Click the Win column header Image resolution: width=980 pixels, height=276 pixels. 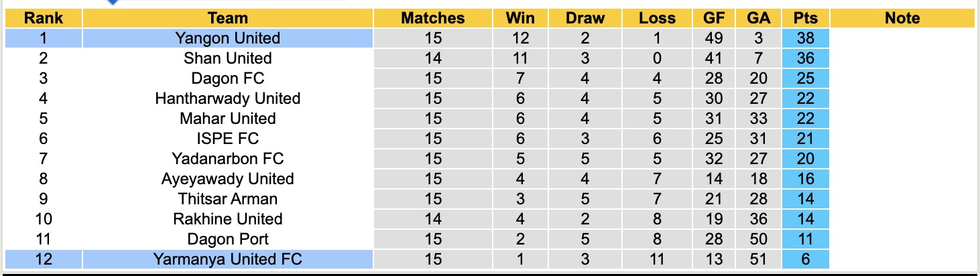(520, 18)
